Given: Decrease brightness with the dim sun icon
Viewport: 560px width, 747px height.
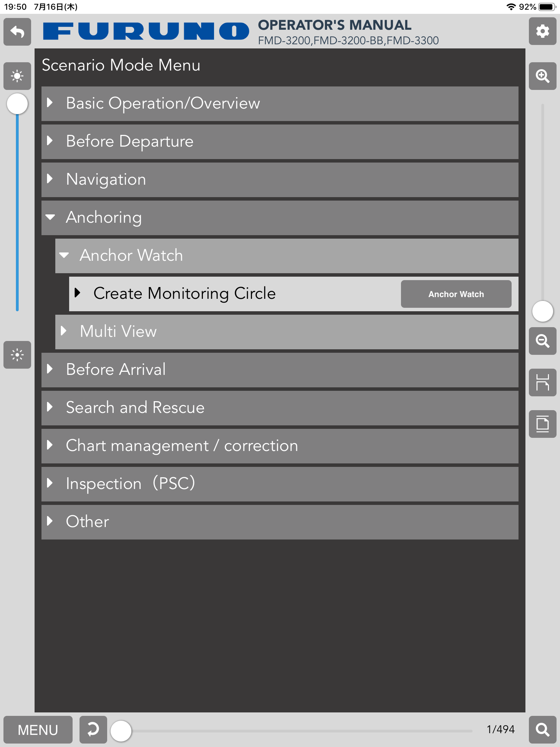Looking at the screenshot, I should 17,355.
